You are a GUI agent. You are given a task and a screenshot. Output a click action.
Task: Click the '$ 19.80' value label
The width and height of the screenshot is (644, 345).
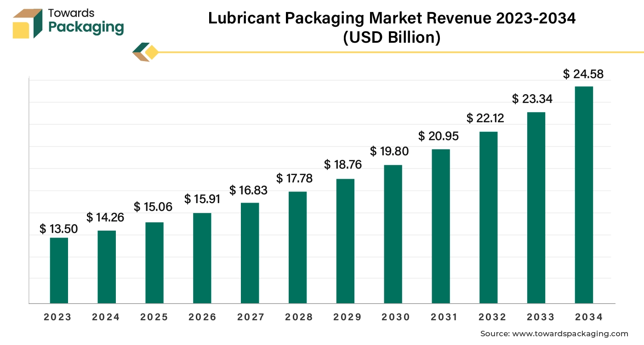(x=389, y=151)
